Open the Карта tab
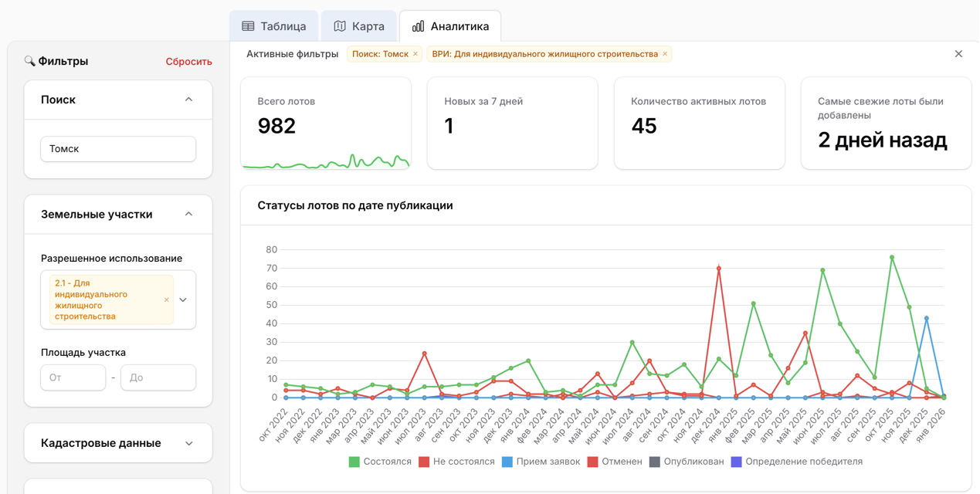The image size is (980, 494). pos(359,26)
